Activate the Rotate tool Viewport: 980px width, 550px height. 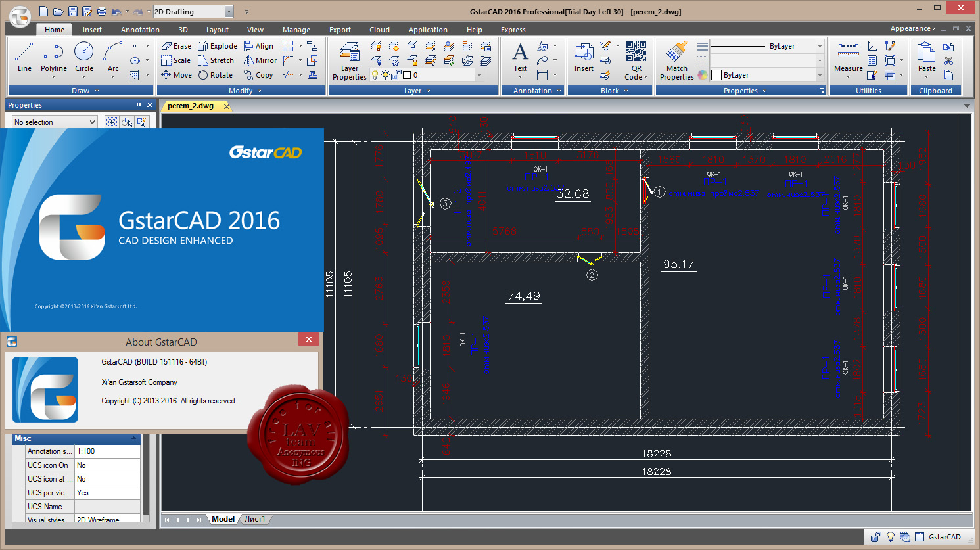216,75
